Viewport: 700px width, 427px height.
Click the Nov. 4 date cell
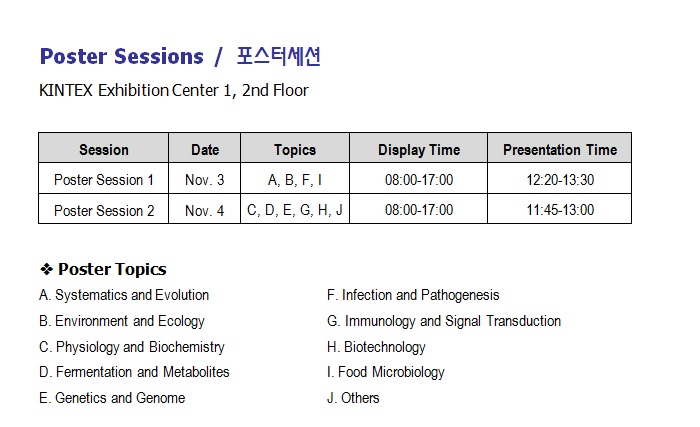click(205, 210)
